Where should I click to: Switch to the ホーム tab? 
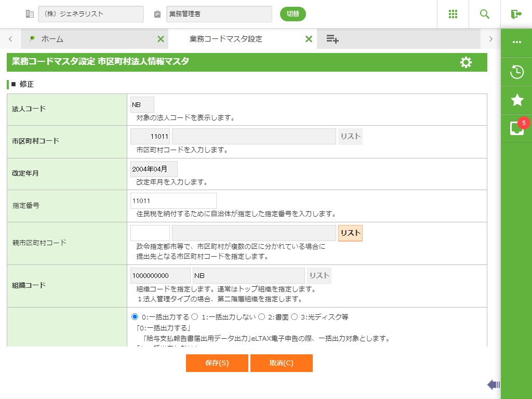tap(52, 39)
